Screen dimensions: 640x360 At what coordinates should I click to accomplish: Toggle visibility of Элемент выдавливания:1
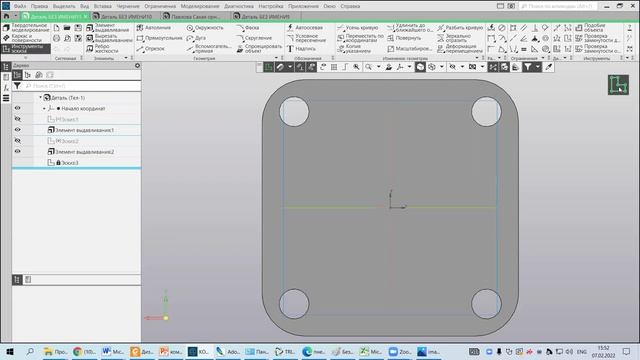18,130
